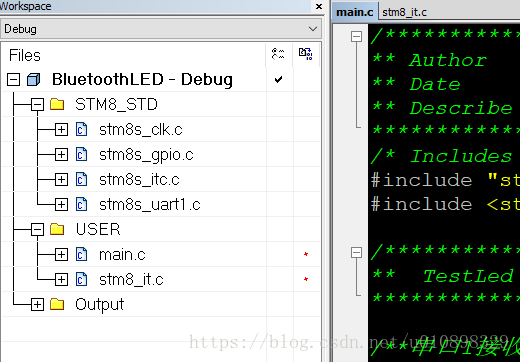Click the red modified star beside main.c
Image resolution: width=520 pixels, height=362 pixels.
(x=306, y=254)
